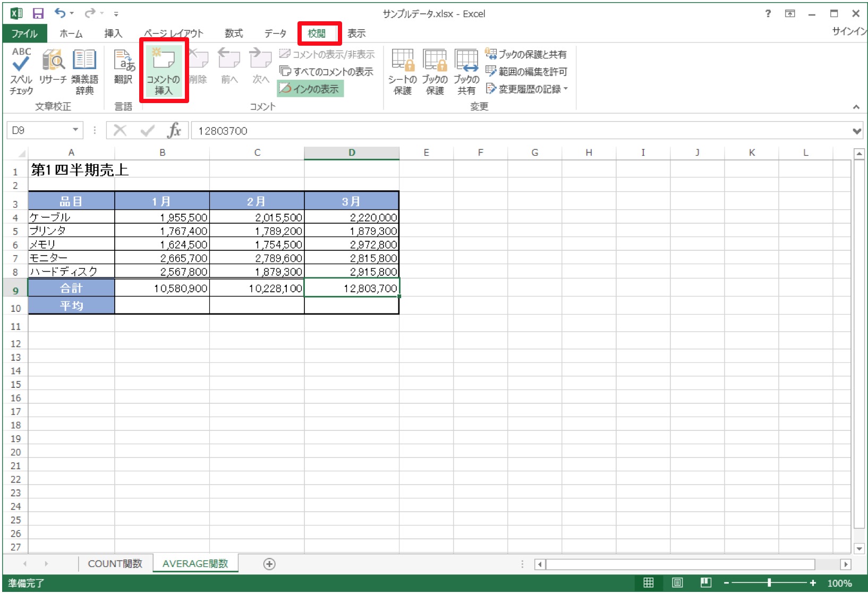
Task: Open the ファイル tab
Action: [24, 33]
